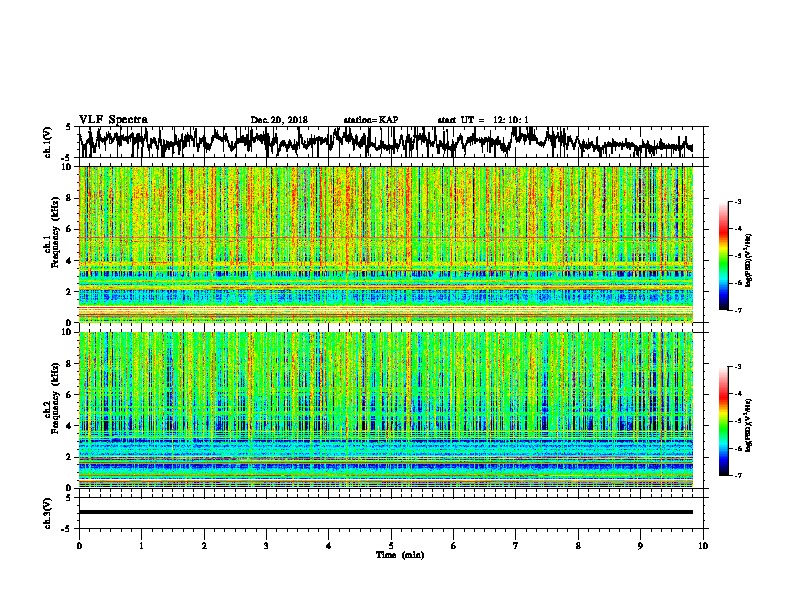Click time-axis tick label "8"

point(578,546)
